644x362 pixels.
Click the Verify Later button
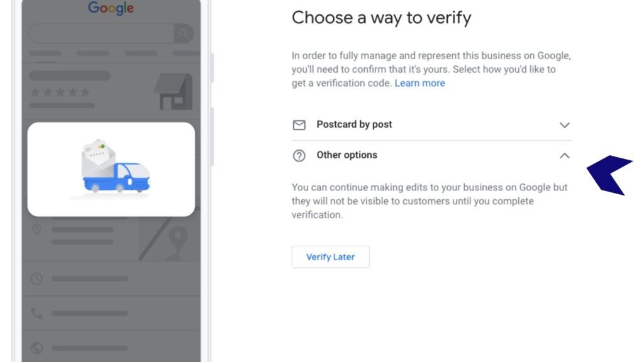(x=331, y=257)
